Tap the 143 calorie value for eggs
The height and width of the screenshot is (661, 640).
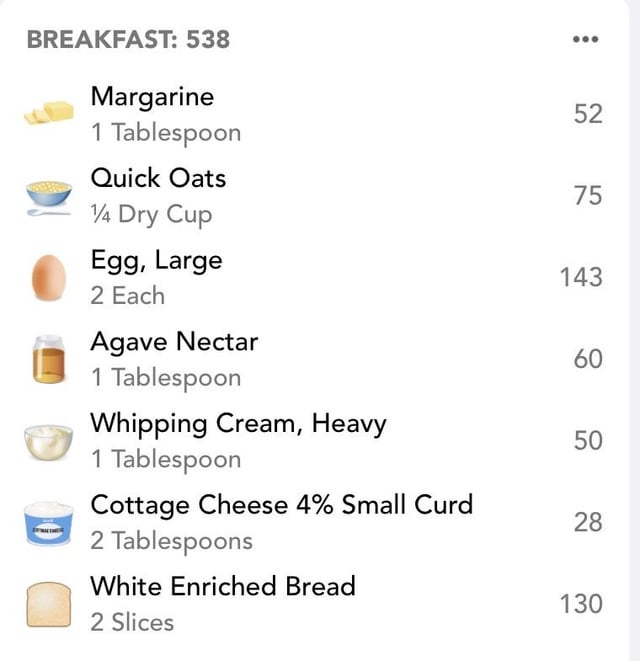[581, 277]
